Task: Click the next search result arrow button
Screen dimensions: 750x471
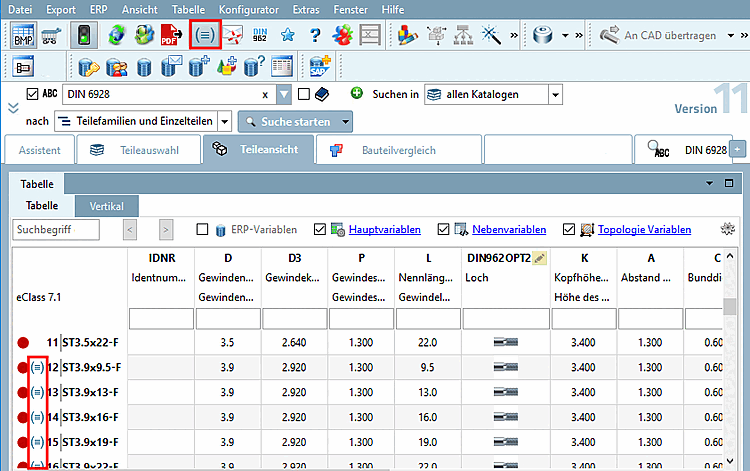Action: coord(166,230)
